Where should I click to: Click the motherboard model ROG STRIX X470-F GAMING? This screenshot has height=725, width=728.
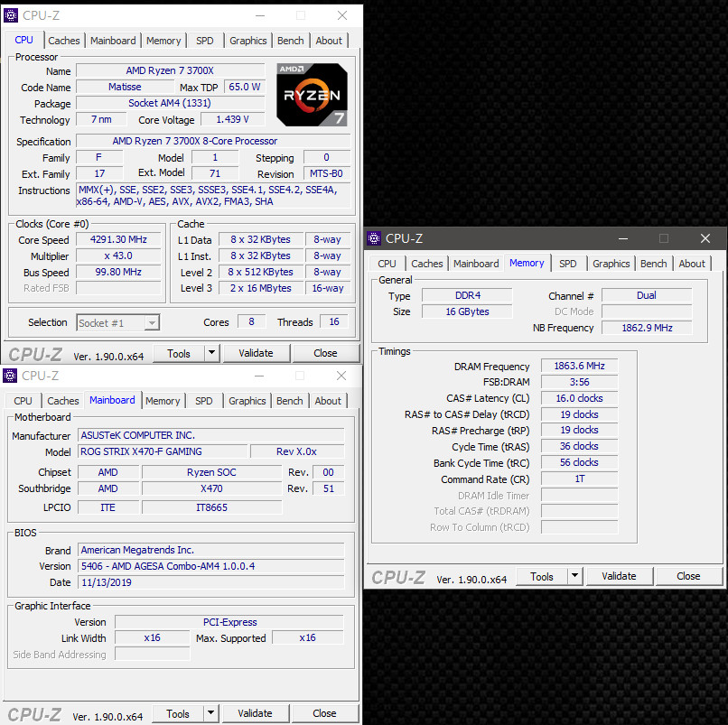coord(163,451)
